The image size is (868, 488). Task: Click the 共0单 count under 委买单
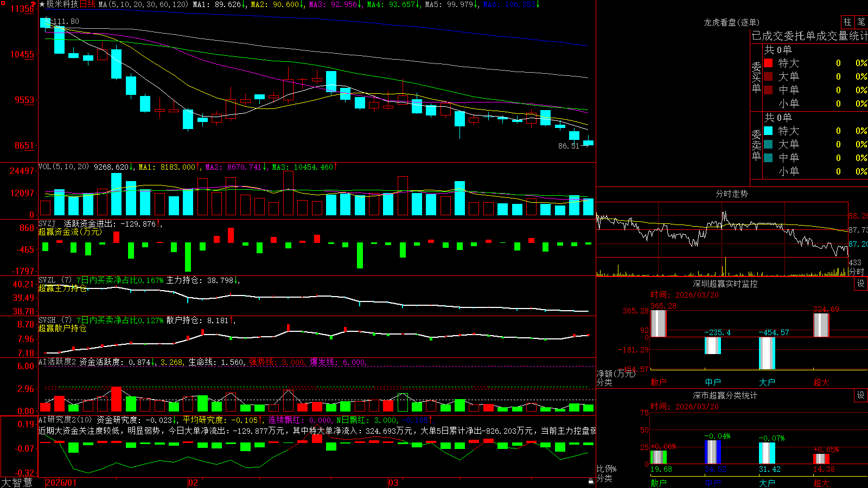pos(778,49)
